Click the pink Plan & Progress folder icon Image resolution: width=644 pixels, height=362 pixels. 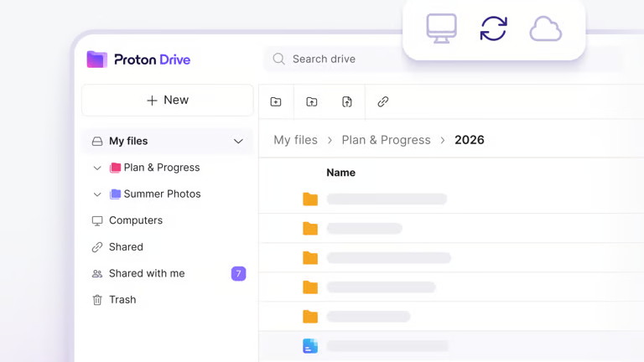pyautogui.click(x=116, y=168)
